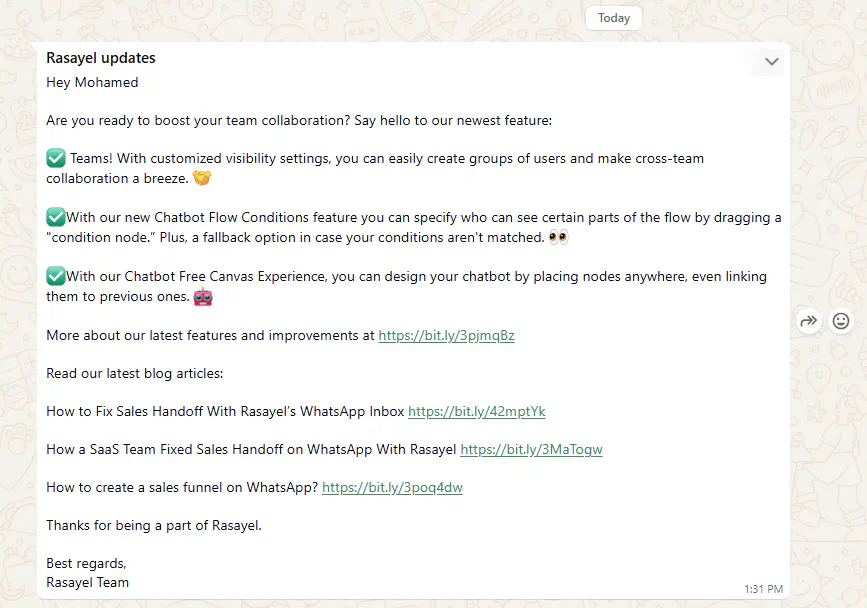867x608 pixels.
Task: Open the https://bit.ly/3pjmqBz features link
Action: pyautogui.click(x=446, y=336)
